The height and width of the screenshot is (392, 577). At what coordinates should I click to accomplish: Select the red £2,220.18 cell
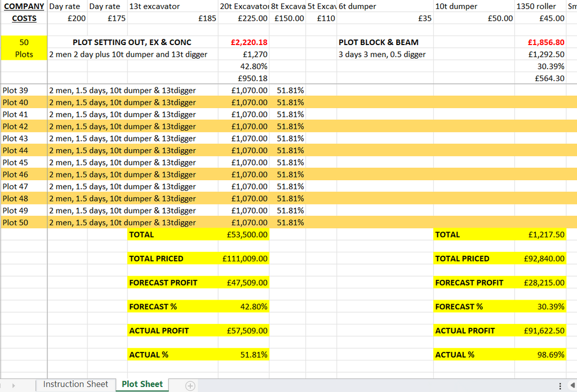(x=243, y=42)
